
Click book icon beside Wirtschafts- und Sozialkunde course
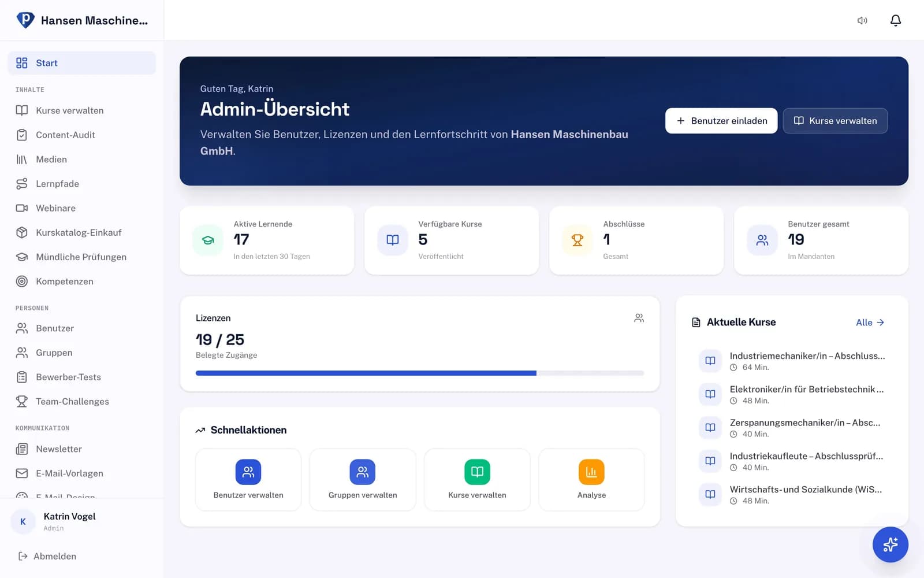point(710,494)
